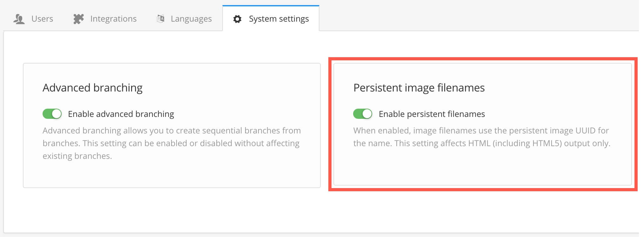Viewport: 644px width, 237px height.
Task: Click the Enable advanced branching label
Action: pos(121,113)
